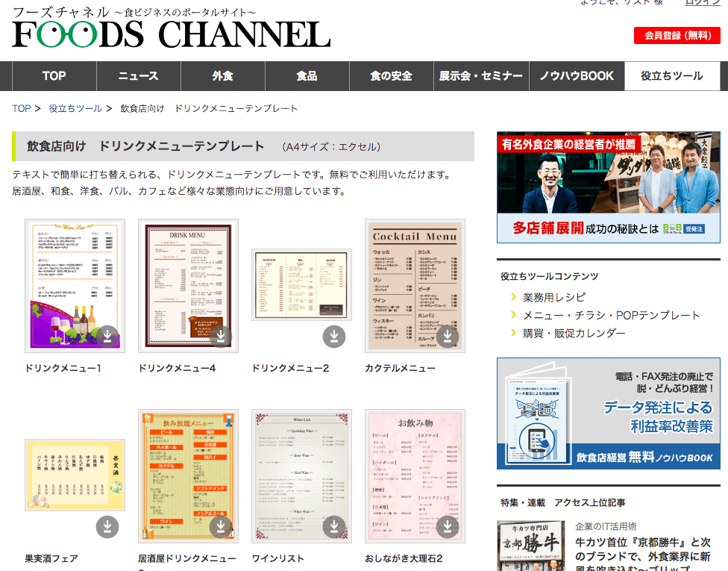Click download icon on ワインリスト thumbnail

tap(334, 527)
